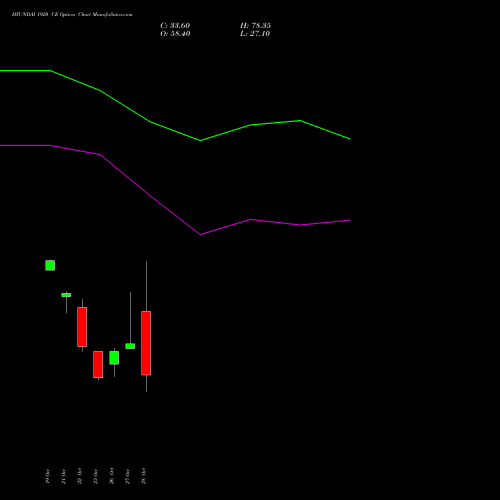The height and width of the screenshot is (500, 500).
Task: Click the small green candle above 21 Oct
Action: 66,295
